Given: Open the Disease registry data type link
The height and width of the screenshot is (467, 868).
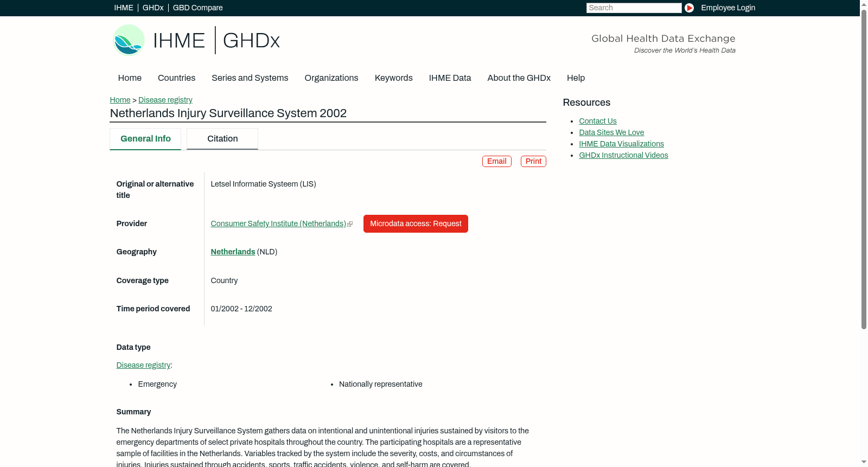Looking at the screenshot, I should 143,365.
